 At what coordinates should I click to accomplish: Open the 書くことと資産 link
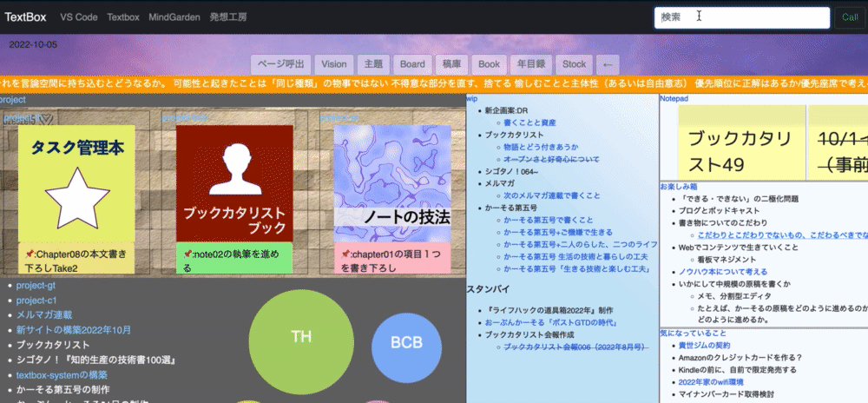tap(529, 122)
